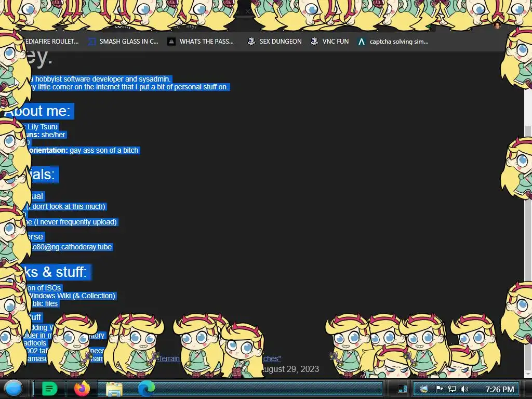Follow the ng.cathoderay.tube address link
532x399 pixels.
[x=71, y=247]
